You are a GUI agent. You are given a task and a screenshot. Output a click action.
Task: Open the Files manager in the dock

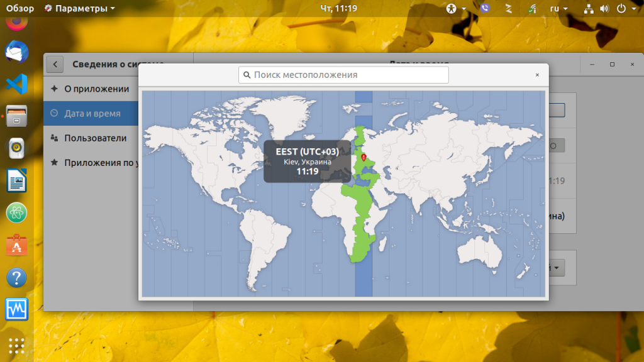tap(16, 116)
